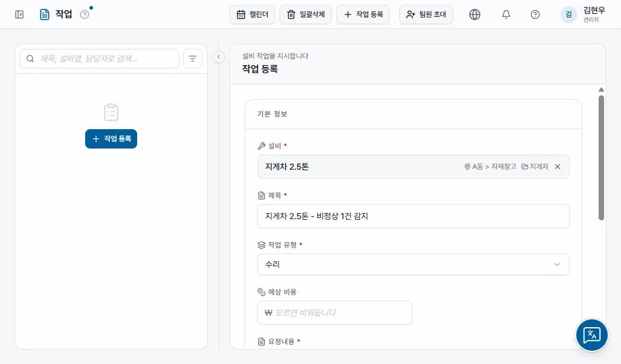The height and width of the screenshot is (364, 621).
Task: Click the 김현우 user name
Action: click(x=594, y=10)
